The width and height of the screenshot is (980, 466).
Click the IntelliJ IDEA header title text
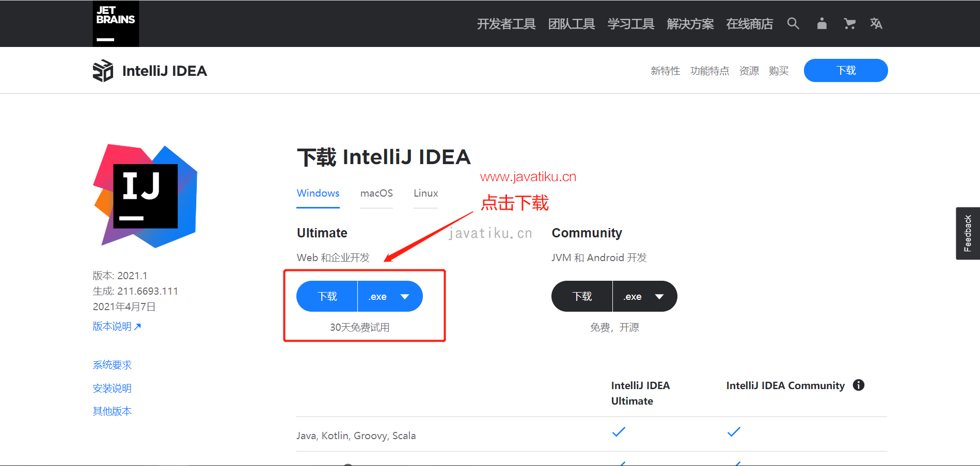[x=165, y=71]
